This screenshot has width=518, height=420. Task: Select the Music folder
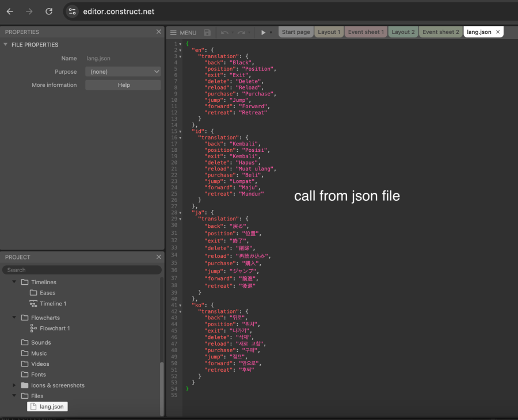pos(39,353)
